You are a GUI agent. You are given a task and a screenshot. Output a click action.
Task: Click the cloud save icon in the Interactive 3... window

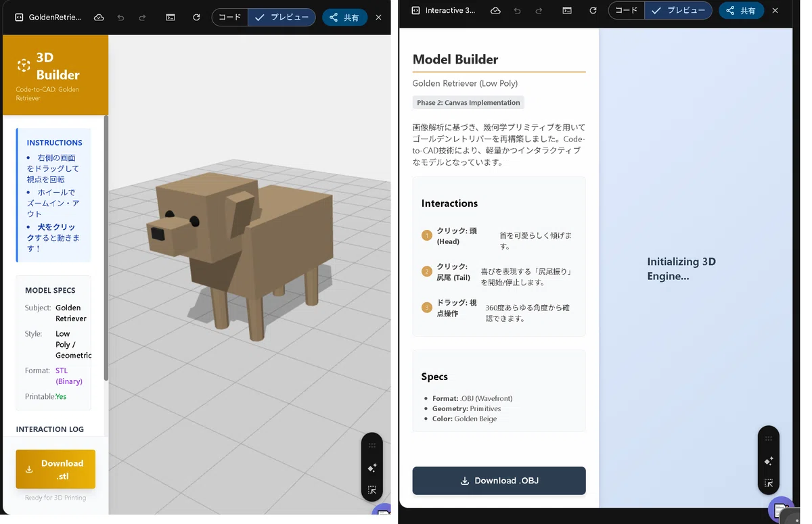point(495,11)
